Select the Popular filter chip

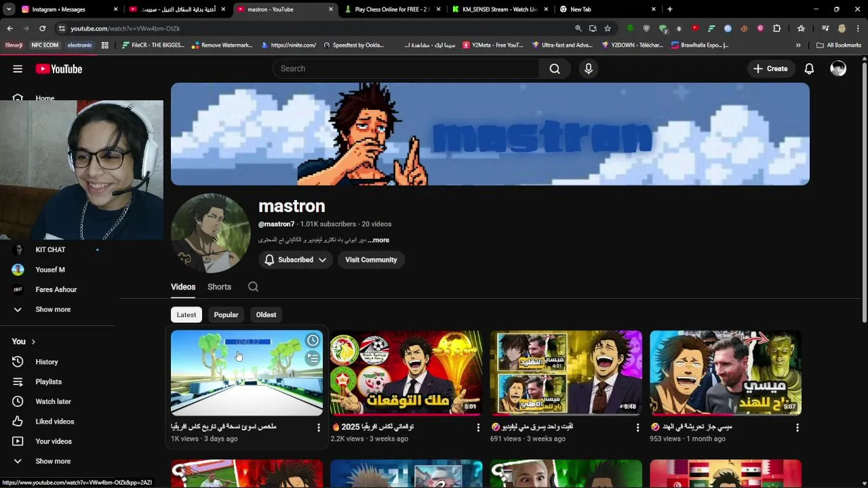coord(226,314)
